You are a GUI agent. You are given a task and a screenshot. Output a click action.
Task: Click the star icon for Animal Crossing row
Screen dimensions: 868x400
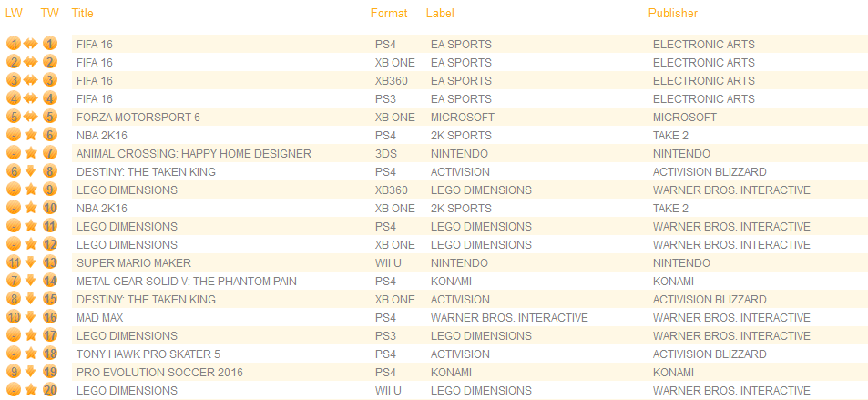click(x=31, y=153)
